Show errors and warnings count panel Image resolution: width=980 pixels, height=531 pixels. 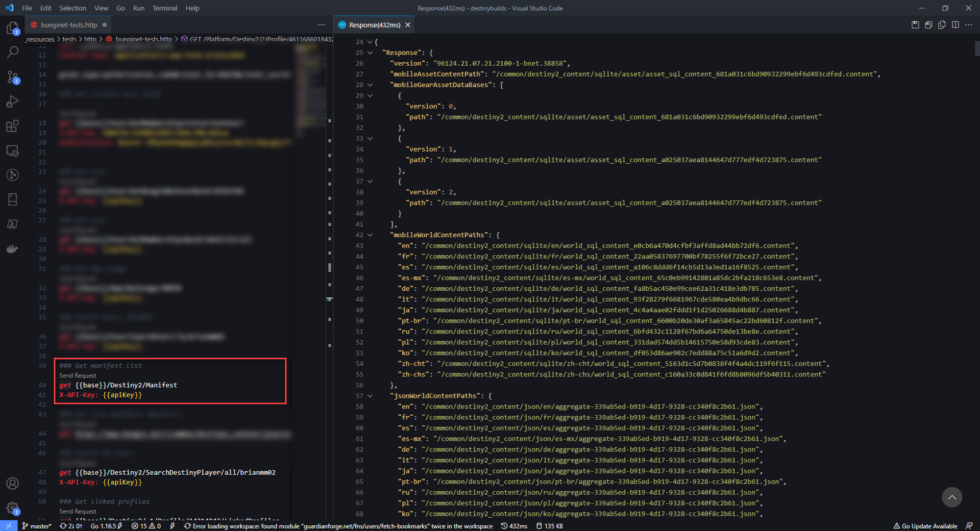click(x=146, y=526)
